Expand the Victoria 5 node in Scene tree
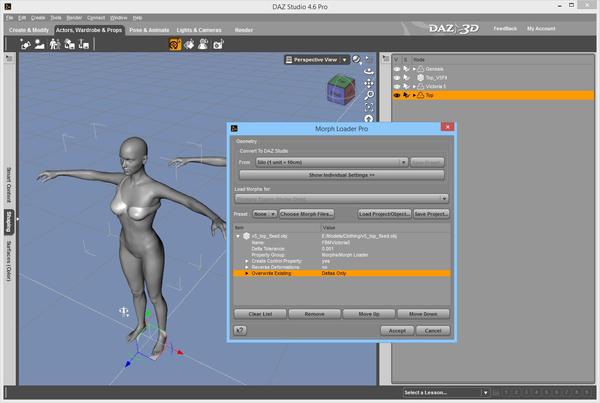This screenshot has width=600, height=403. click(x=414, y=86)
